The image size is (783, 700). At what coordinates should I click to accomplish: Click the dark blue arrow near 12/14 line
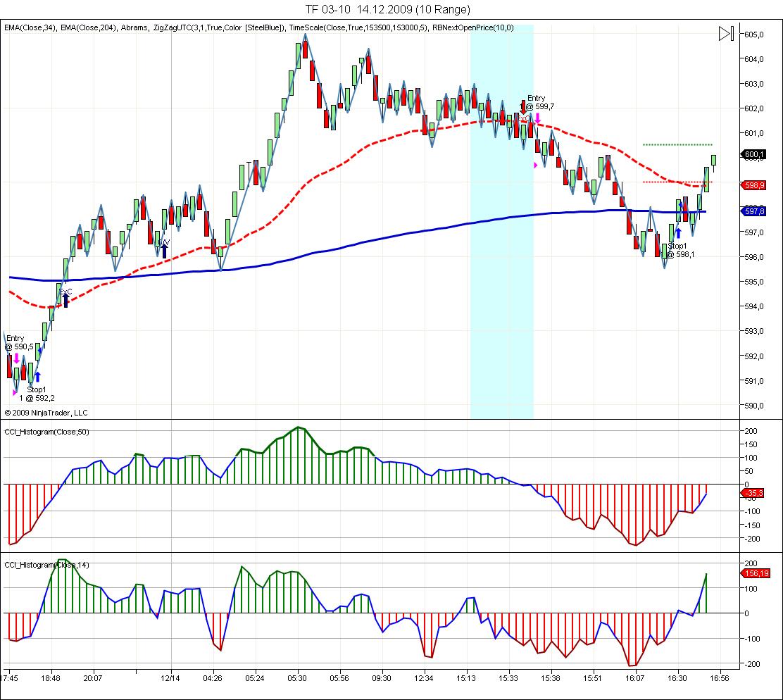click(x=164, y=251)
